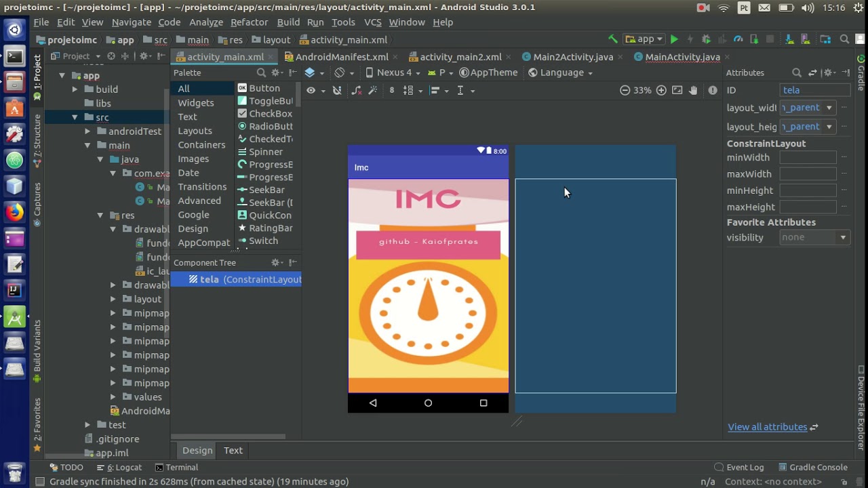The width and height of the screenshot is (868, 488).
Task: Select the Widgets palette category
Action: (195, 103)
